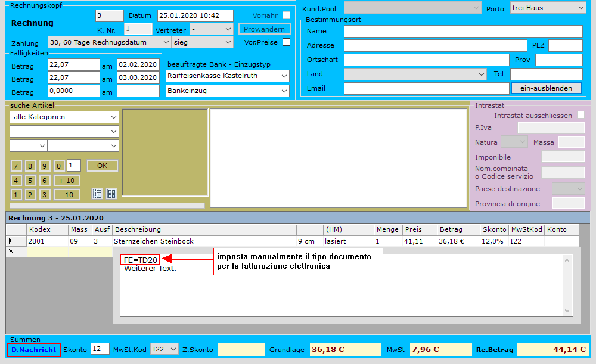Click into the destination Name field

point(462,31)
